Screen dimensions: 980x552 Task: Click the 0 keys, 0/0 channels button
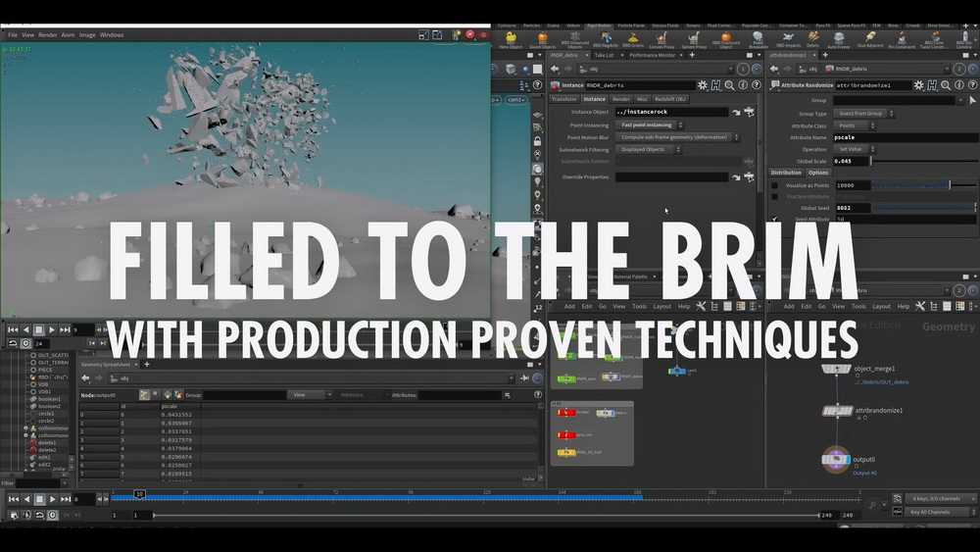pyautogui.click(x=939, y=498)
